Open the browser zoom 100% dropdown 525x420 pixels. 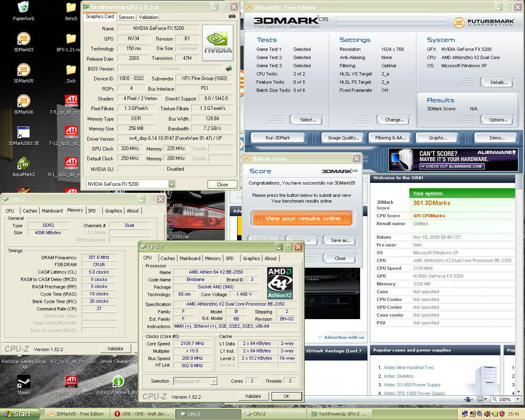pyautogui.click(x=518, y=399)
